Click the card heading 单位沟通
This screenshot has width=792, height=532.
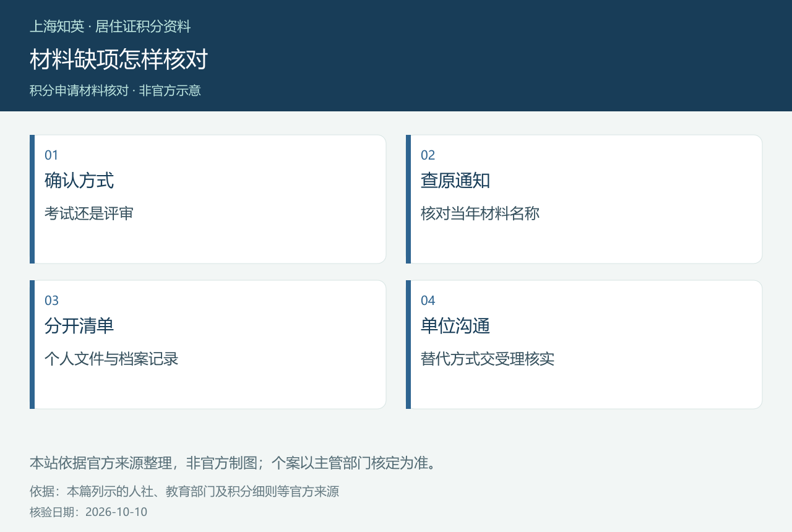point(455,326)
